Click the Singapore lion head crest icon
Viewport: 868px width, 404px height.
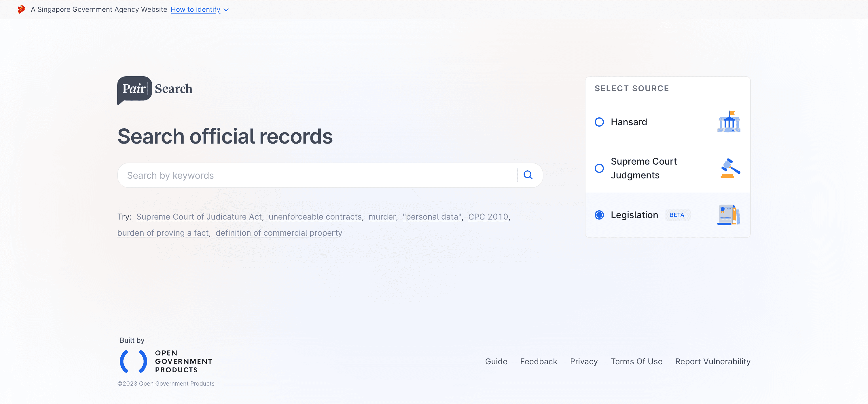(21, 9)
